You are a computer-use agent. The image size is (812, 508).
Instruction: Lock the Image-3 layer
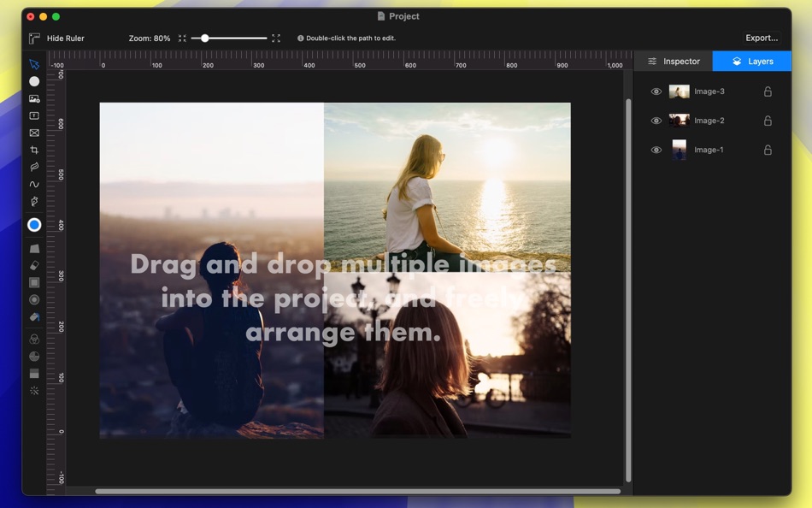768,92
